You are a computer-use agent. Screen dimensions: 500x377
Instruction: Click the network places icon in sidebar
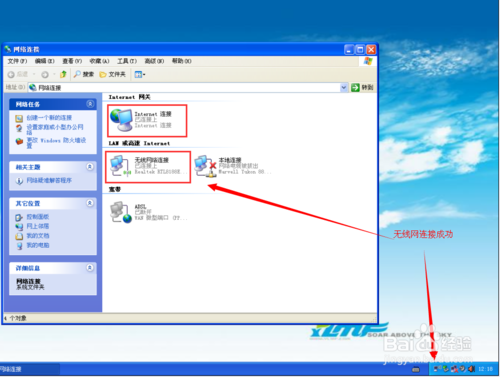[19, 227]
